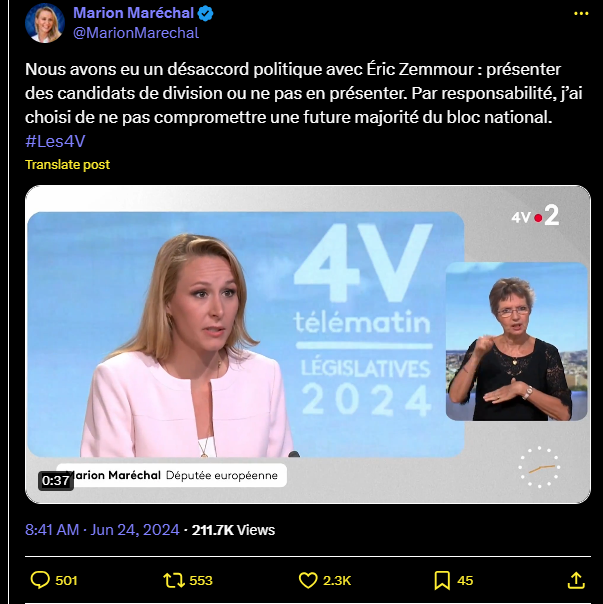Like the post with the heart icon
This screenshot has width=603, height=604.
[308, 580]
